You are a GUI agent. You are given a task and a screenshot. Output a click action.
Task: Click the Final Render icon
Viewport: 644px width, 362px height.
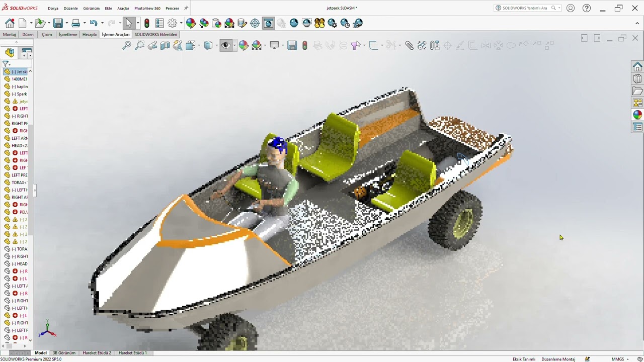pyautogui.click(x=294, y=23)
